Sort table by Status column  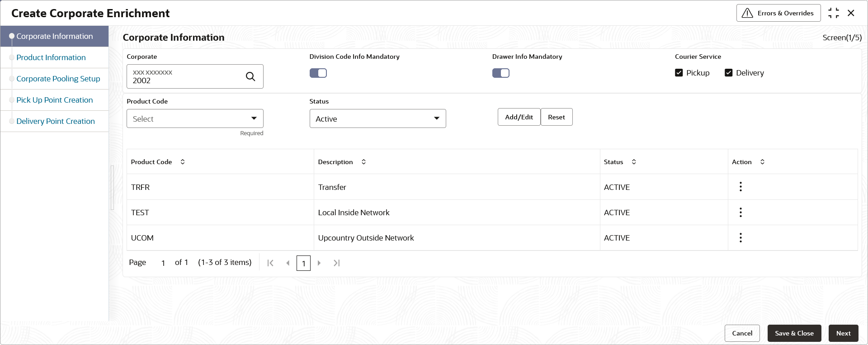(x=634, y=162)
